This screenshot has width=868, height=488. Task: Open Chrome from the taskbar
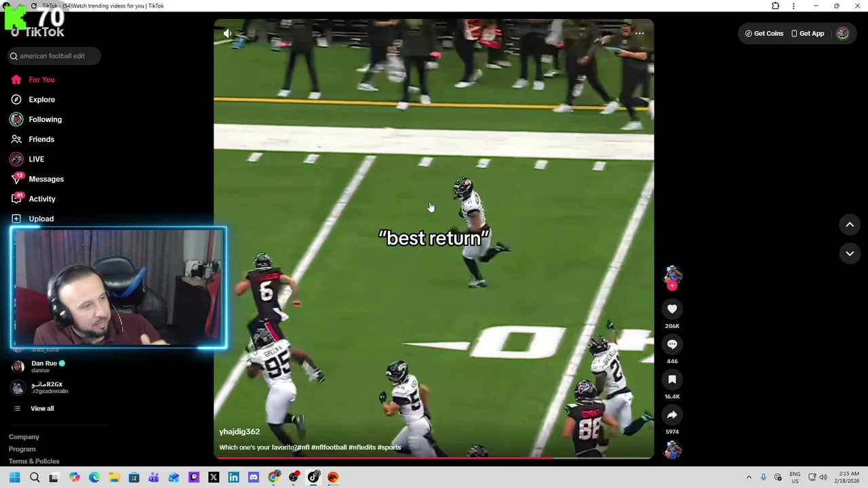coord(273,477)
